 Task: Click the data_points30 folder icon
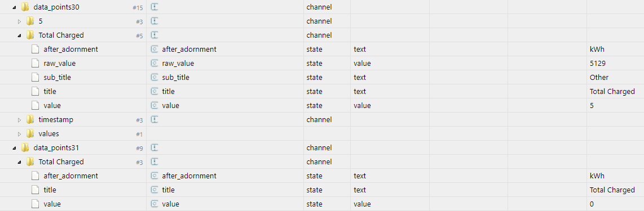point(25,7)
